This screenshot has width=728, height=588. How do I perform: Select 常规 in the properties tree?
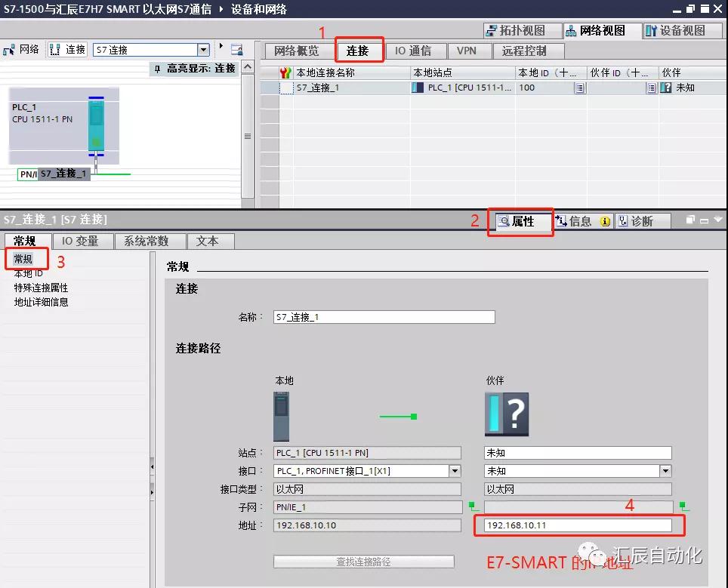[23, 259]
